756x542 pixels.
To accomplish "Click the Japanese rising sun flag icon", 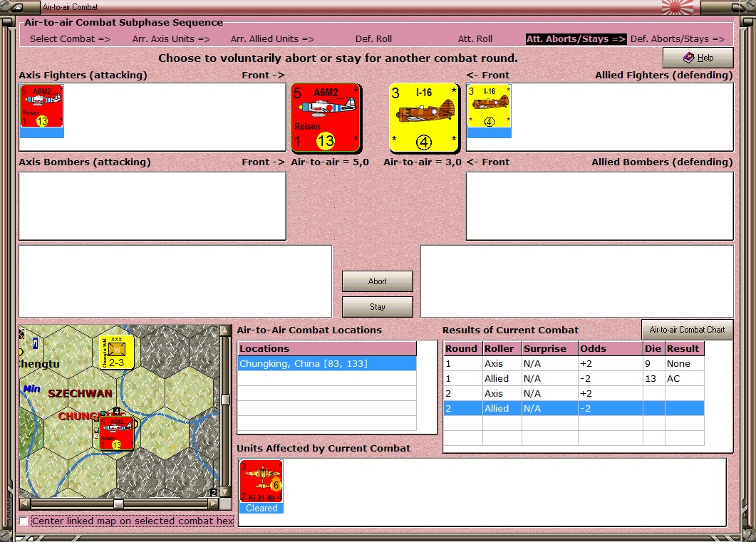I will pyautogui.click(x=678, y=7).
